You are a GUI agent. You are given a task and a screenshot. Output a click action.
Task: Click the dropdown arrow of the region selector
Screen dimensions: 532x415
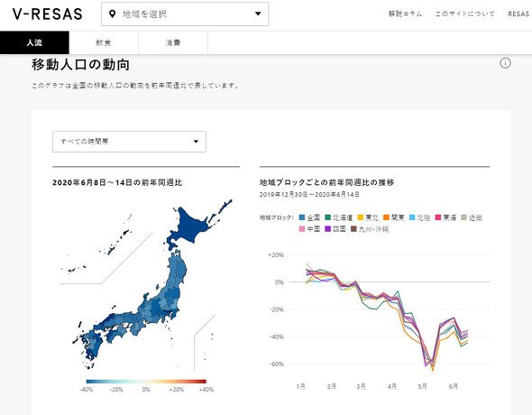tap(258, 14)
